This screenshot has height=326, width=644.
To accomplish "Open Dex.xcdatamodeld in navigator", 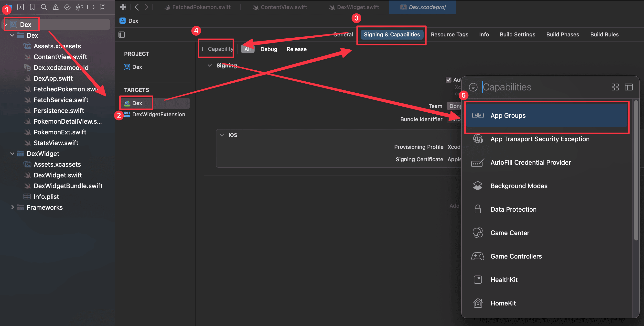I will [61, 67].
